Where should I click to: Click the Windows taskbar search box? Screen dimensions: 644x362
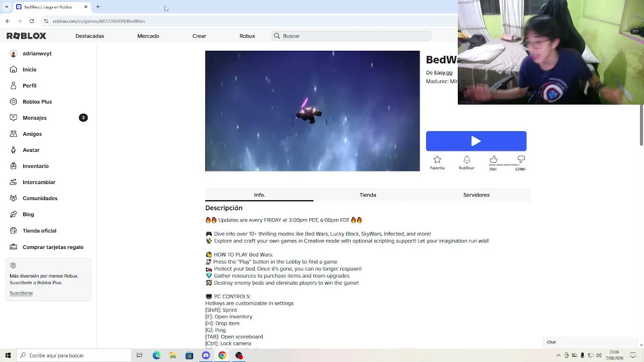(74, 355)
